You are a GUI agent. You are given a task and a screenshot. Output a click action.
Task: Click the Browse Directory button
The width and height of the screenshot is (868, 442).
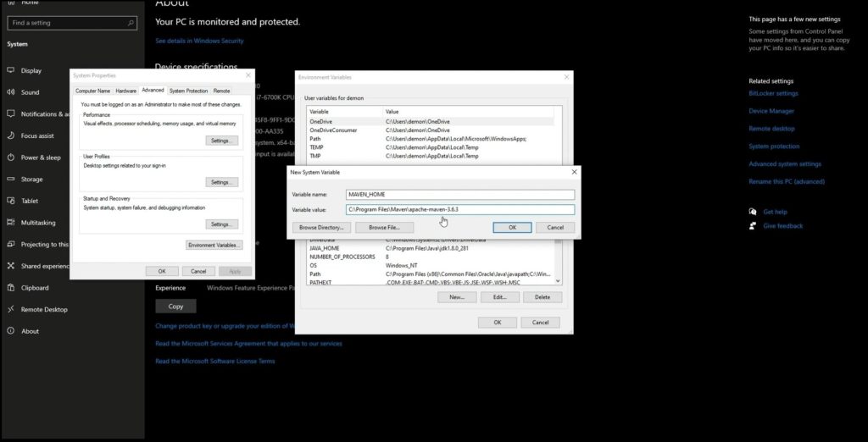(321, 228)
